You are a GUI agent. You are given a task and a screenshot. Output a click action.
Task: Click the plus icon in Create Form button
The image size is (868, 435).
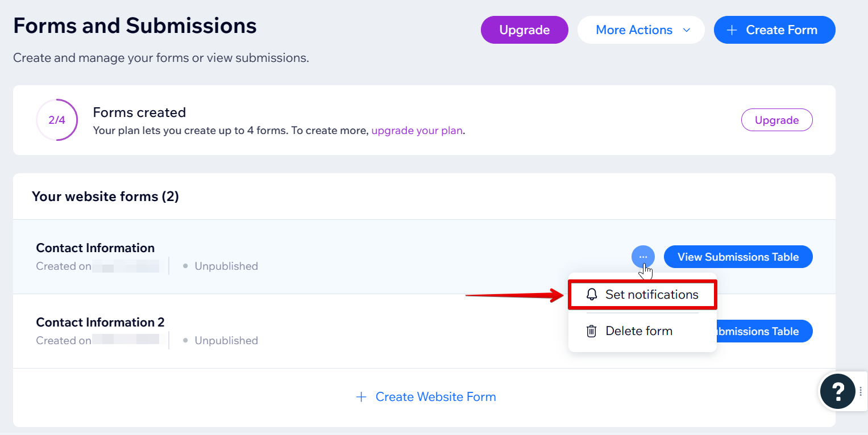[x=732, y=30]
